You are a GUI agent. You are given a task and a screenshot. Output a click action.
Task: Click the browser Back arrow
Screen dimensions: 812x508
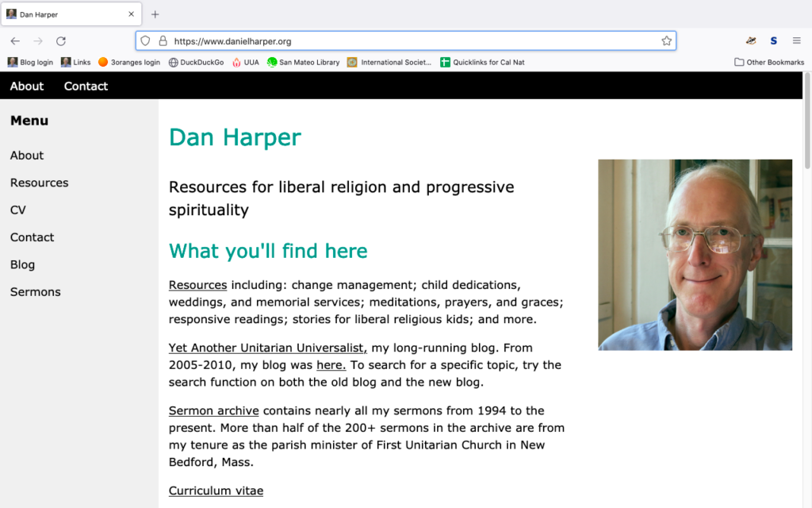15,41
